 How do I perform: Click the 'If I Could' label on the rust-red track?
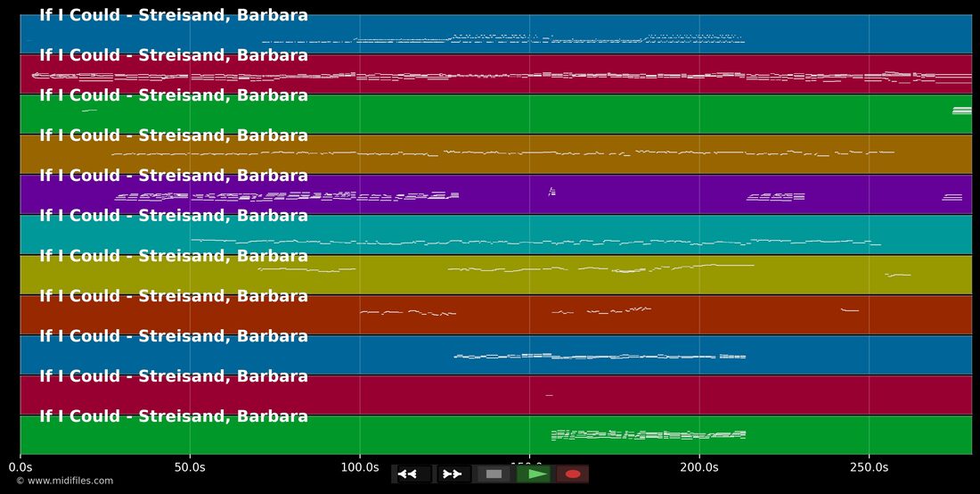pos(174,296)
